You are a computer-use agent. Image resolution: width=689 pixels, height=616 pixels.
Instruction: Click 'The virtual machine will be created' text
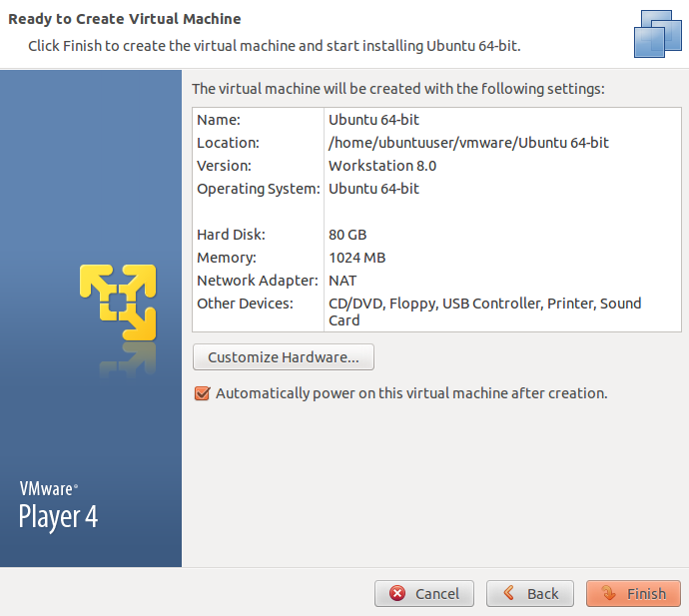click(398, 89)
